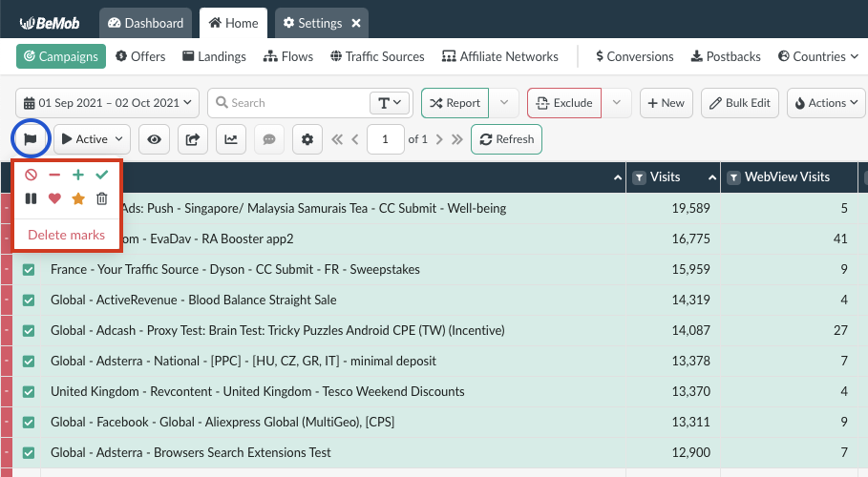Apply the trash bin mark

[x=102, y=198]
